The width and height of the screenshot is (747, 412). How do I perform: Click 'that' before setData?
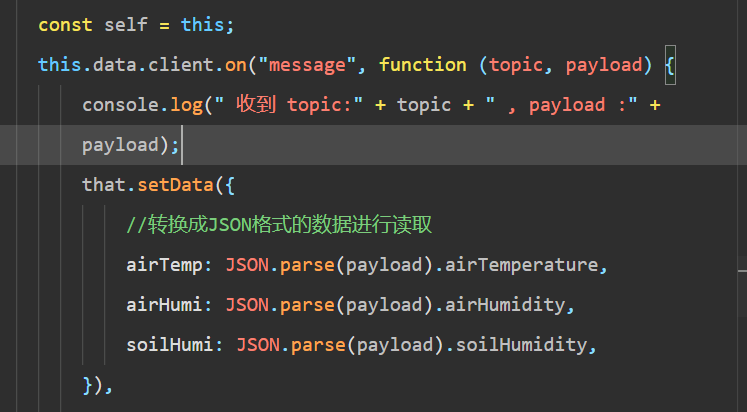[104, 185]
